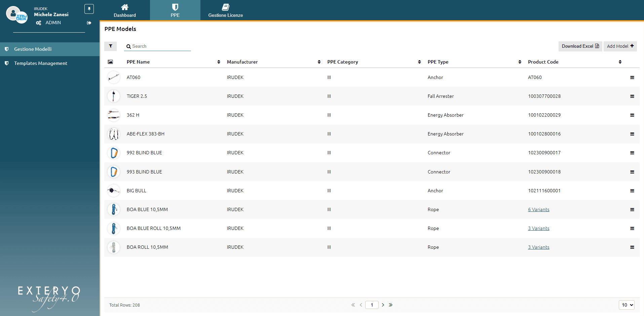The height and width of the screenshot is (316, 644).
Task: Open row menu for BOA BLUE 10,5MM
Action: 632,209
